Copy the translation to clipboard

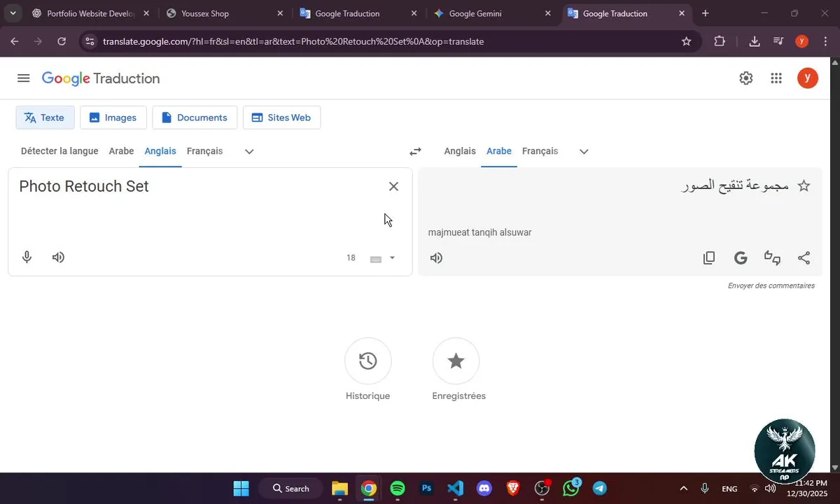click(x=709, y=258)
